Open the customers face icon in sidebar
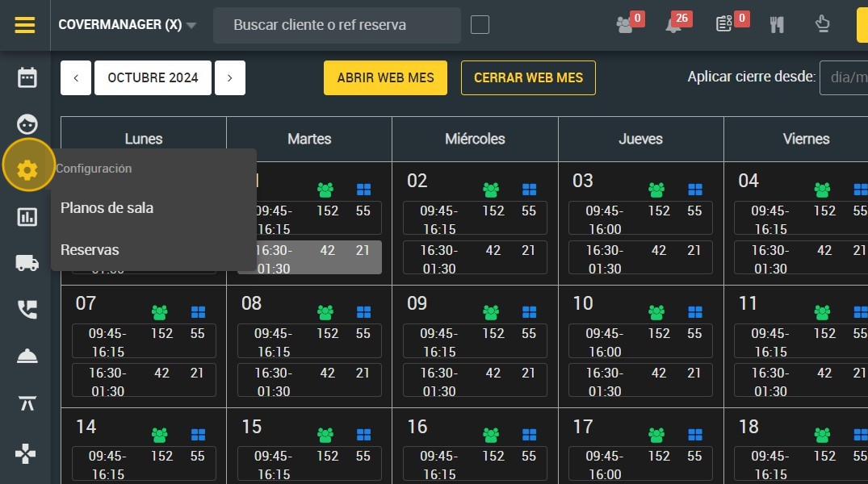868x484 pixels. (x=27, y=124)
